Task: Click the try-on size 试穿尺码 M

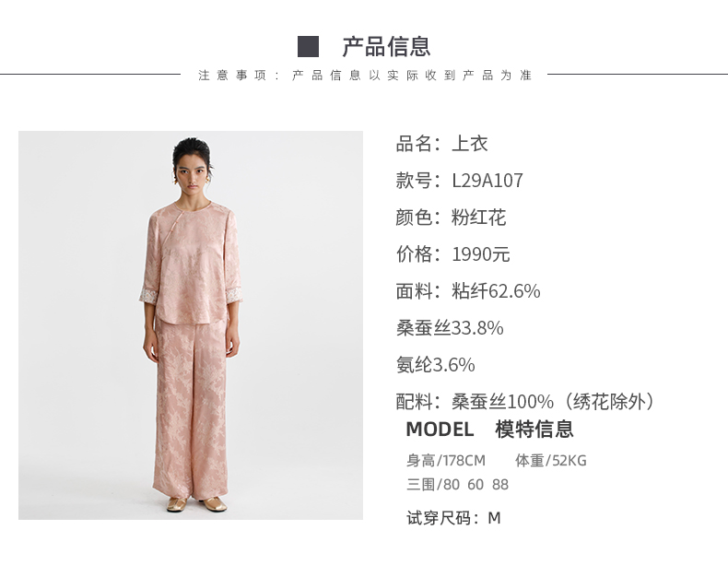Action: pyautogui.click(x=453, y=518)
